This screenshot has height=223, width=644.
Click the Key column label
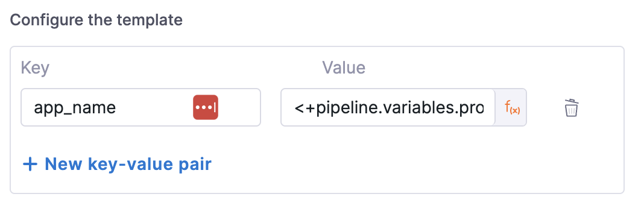pos(36,68)
